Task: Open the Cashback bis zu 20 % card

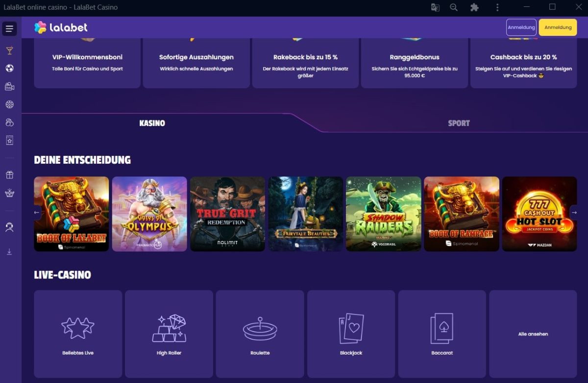Action: click(x=523, y=63)
